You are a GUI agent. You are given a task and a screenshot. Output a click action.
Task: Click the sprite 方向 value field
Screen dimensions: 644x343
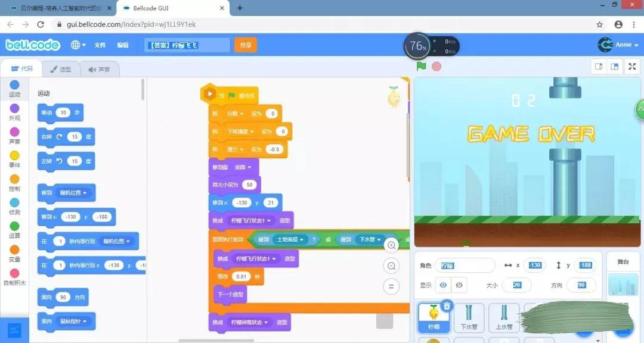tap(581, 285)
